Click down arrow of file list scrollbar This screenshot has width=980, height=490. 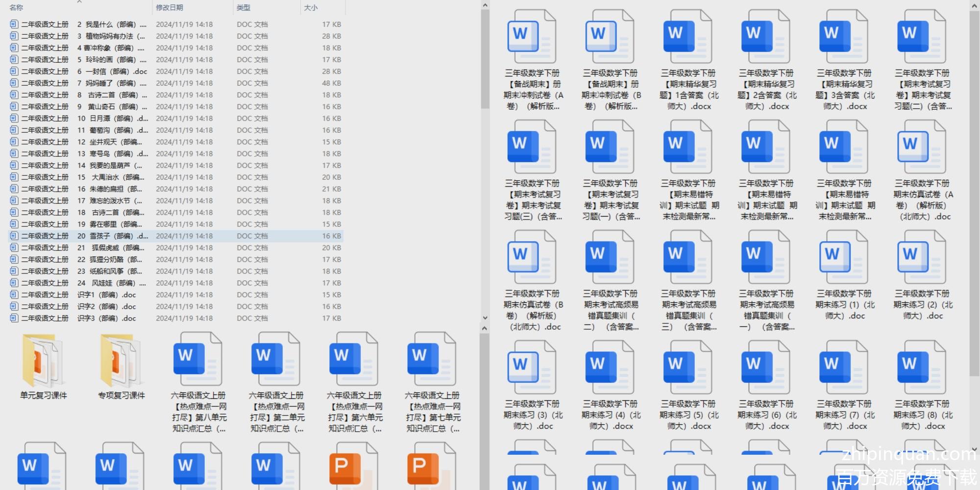pyautogui.click(x=485, y=318)
